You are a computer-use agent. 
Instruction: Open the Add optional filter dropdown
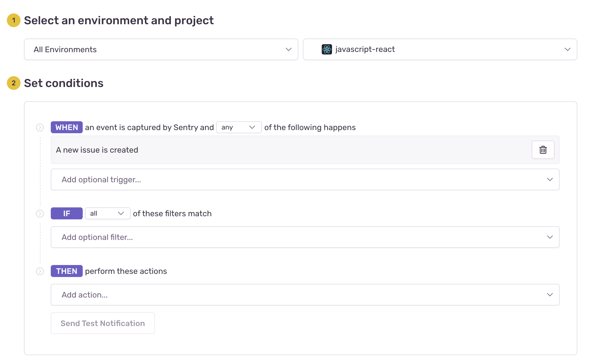tap(305, 237)
